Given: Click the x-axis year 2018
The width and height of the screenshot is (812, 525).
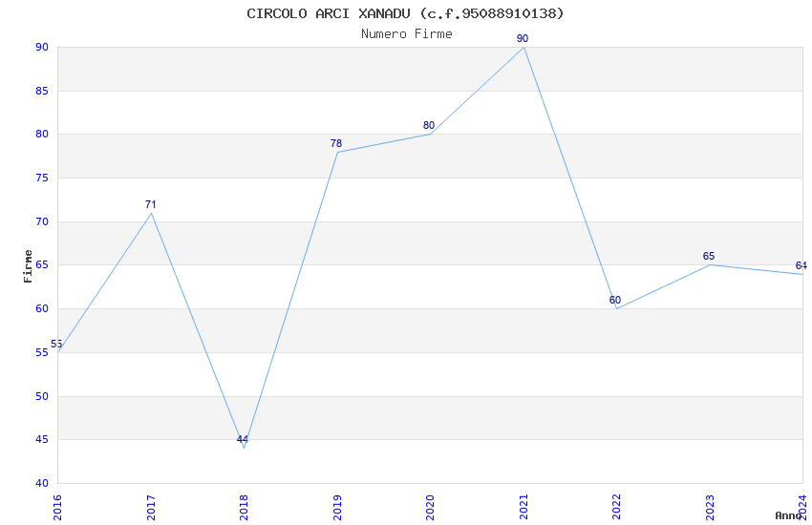Looking at the screenshot, I should 244,508.
